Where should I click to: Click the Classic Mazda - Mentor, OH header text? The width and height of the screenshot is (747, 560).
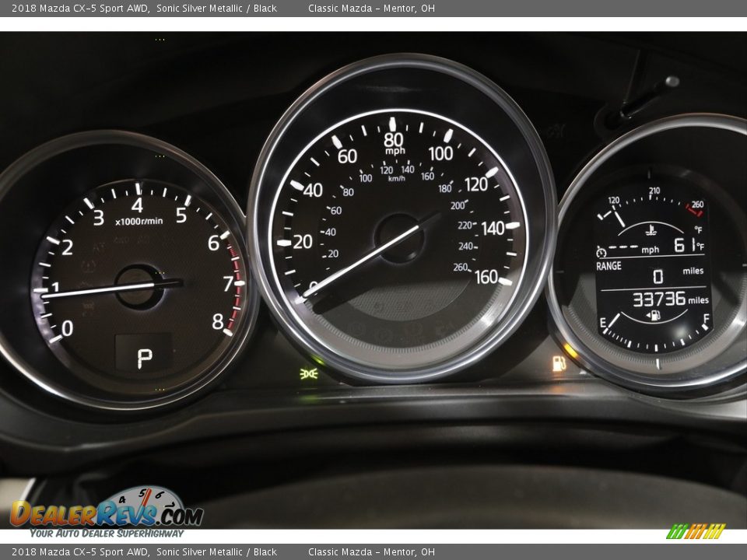[371, 9]
